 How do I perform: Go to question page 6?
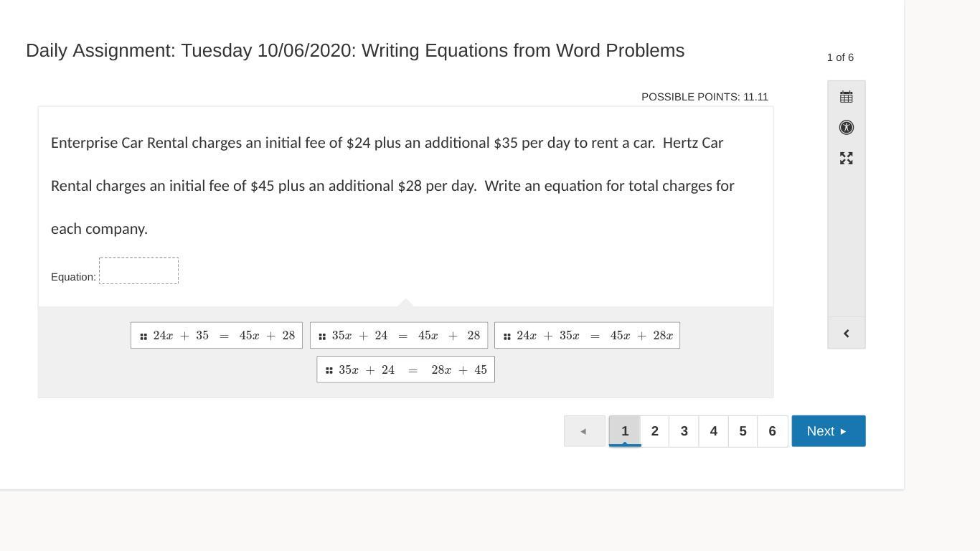tap(772, 431)
